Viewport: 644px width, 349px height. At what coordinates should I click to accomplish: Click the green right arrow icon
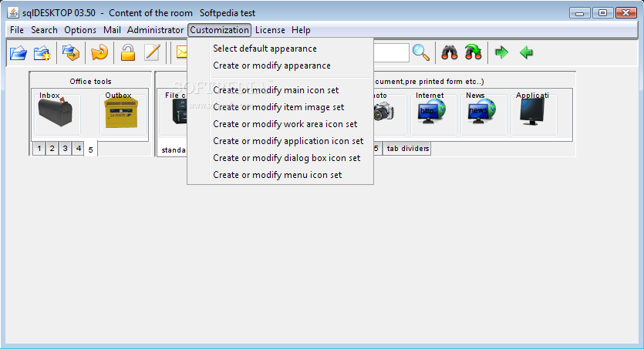point(501,52)
